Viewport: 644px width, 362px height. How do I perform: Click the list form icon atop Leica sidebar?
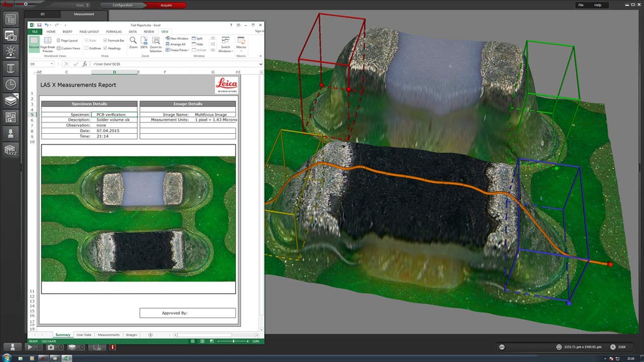pyautogui.click(x=11, y=19)
